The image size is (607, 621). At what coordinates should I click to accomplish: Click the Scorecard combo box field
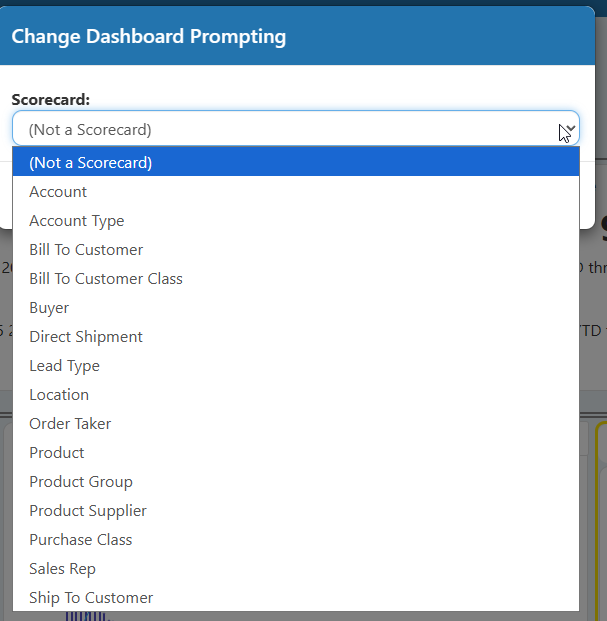point(296,128)
